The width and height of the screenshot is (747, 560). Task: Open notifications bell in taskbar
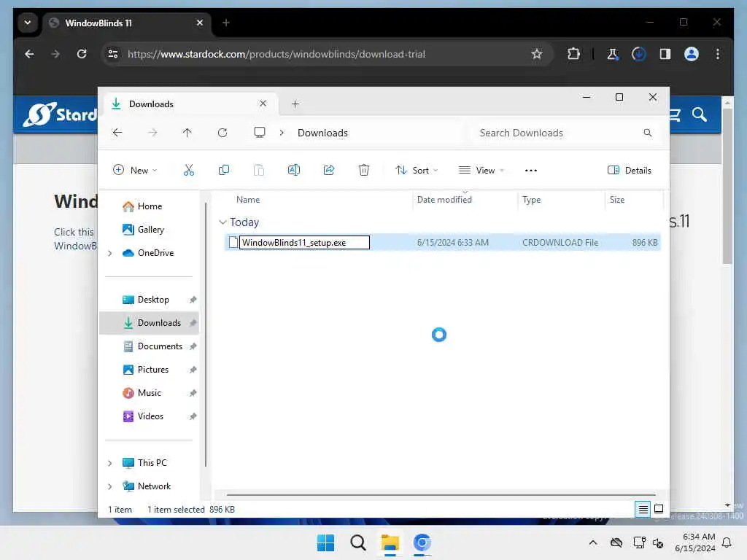(x=727, y=542)
